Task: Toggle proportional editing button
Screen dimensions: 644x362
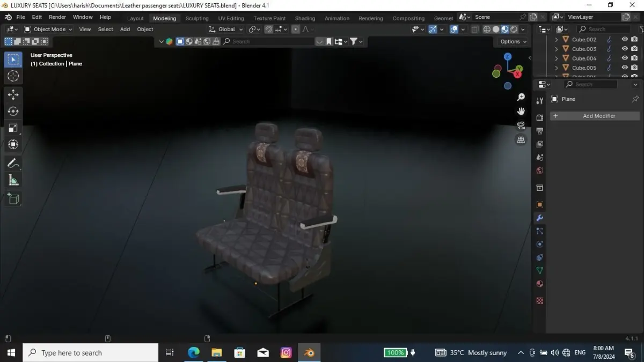Action: [296, 29]
